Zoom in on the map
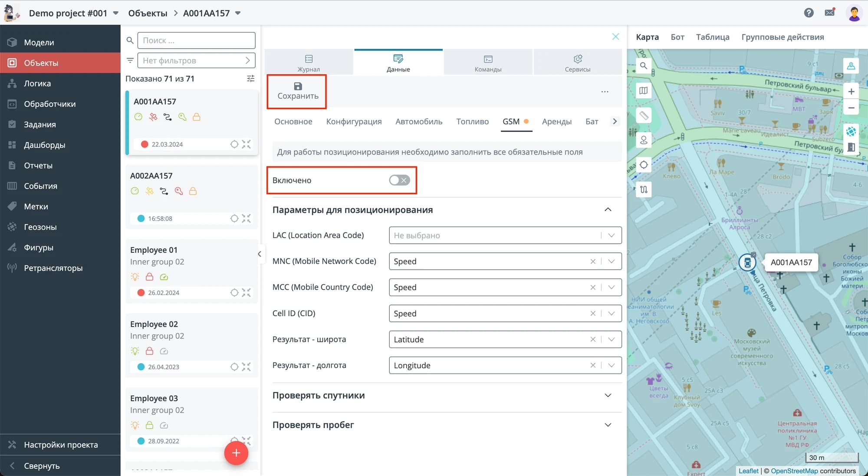868x476 pixels. pos(851,92)
